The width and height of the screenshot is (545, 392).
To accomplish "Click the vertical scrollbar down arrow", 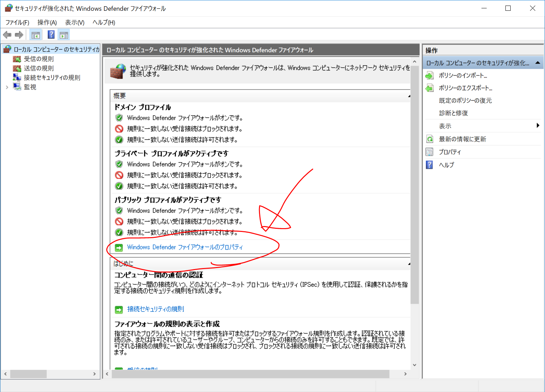I will [x=414, y=365].
